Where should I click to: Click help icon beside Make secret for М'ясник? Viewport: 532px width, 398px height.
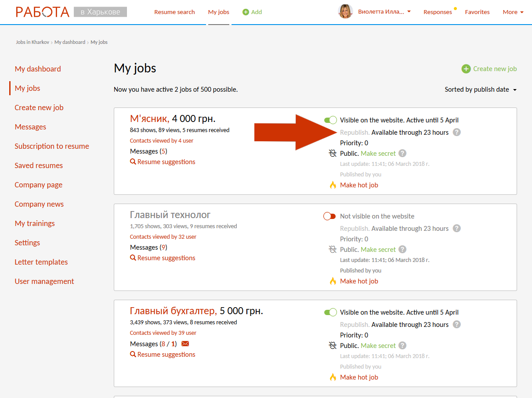402,153
